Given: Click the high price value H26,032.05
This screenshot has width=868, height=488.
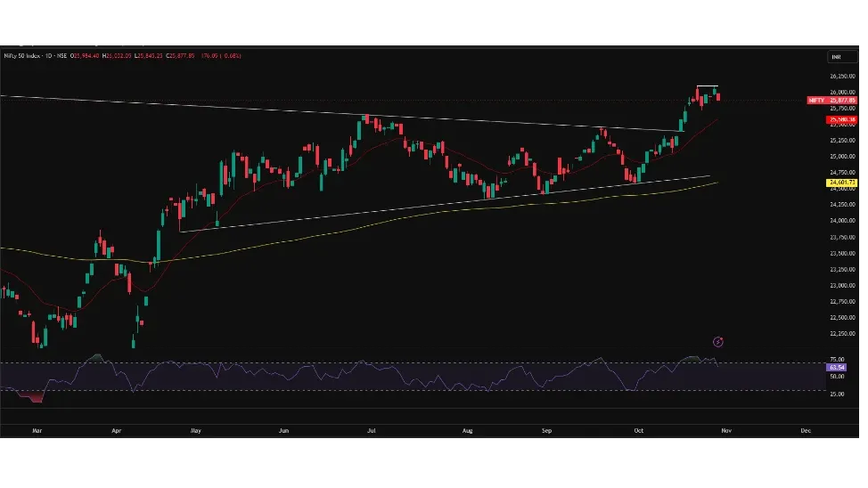Looking at the screenshot, I should coord(117,56).
